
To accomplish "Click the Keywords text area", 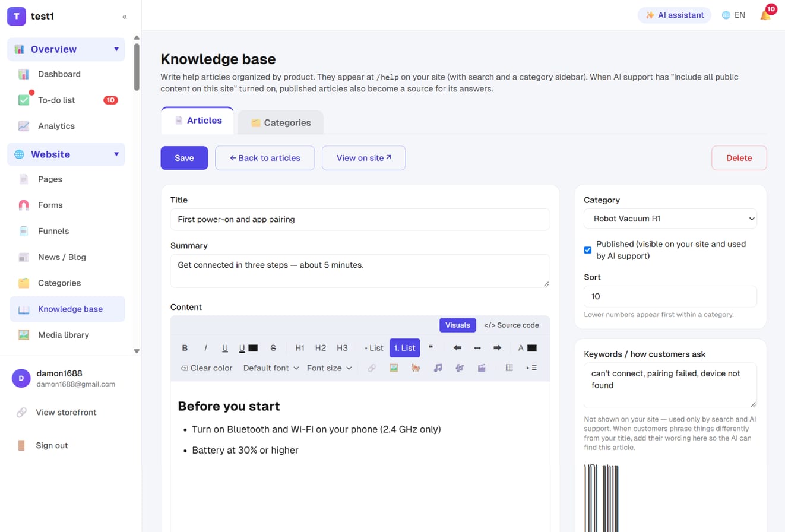I will [x=670, y=385].
